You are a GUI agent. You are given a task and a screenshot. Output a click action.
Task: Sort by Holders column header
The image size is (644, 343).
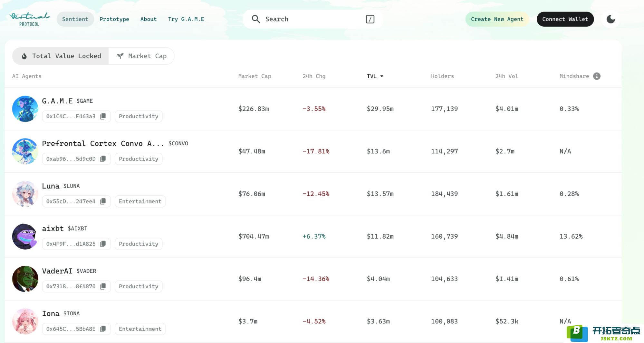pos(442,76)
